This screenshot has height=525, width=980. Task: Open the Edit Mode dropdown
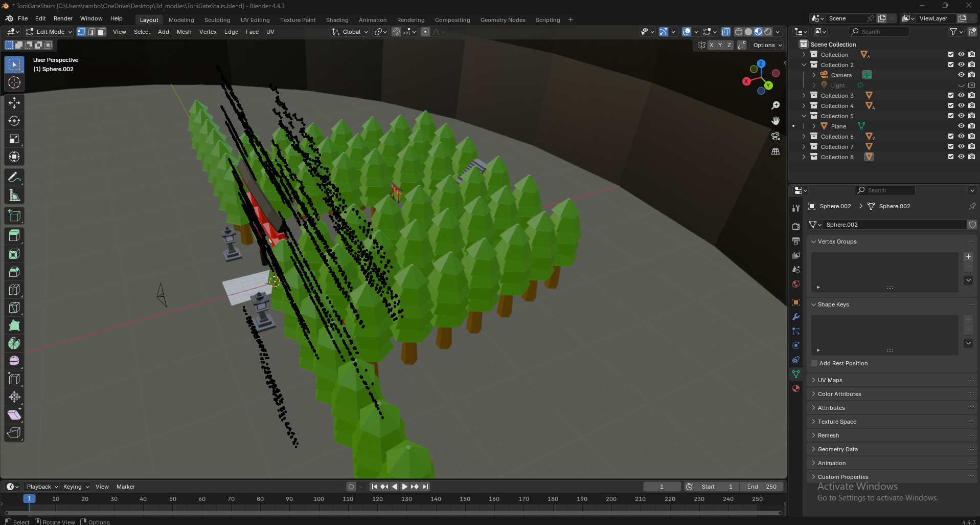49,32
